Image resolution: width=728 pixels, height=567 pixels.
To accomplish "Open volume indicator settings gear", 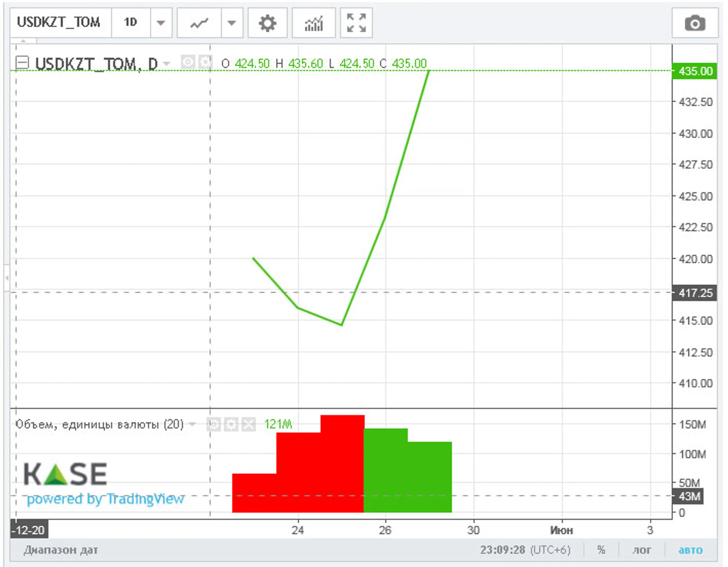I will 231,424.
